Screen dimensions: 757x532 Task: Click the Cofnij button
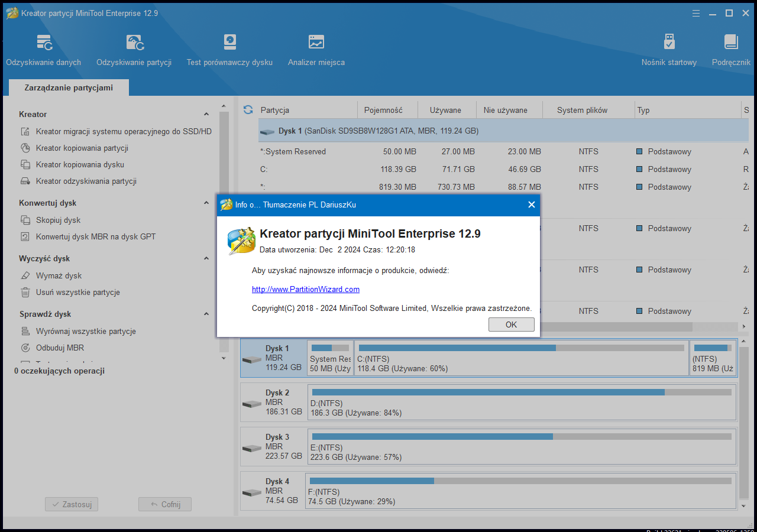click(x=165, y=504)
